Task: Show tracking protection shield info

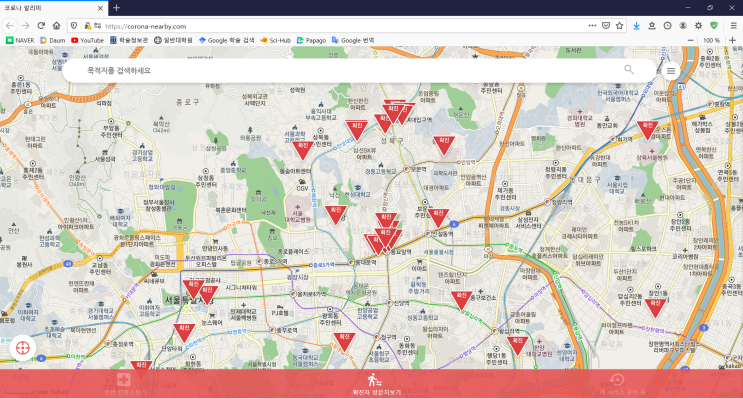Action: tap(74, 26)
